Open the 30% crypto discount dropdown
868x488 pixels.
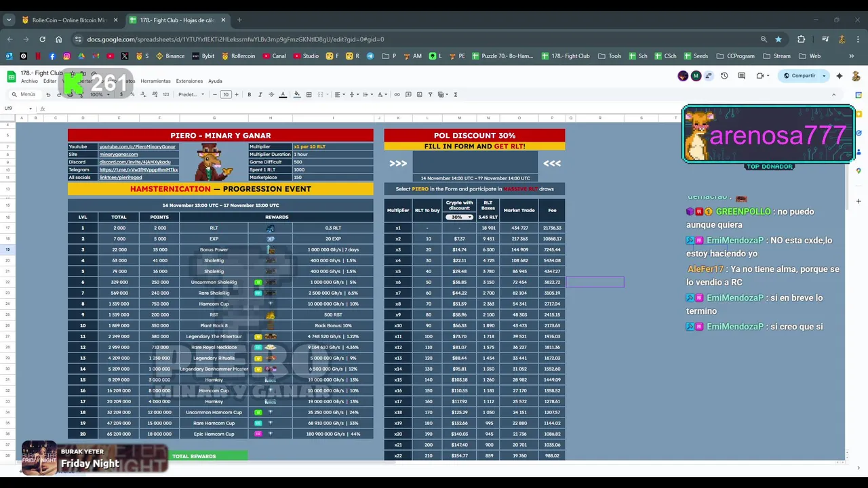pos(459,217)
